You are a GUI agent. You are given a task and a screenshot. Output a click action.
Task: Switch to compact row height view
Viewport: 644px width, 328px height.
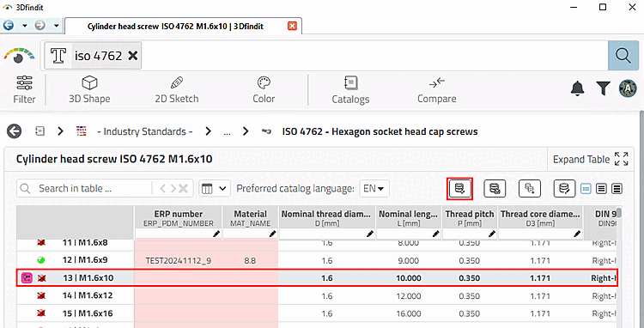click(x=601, y=189)
